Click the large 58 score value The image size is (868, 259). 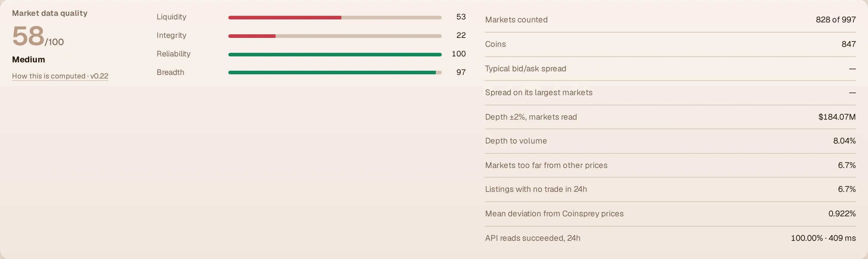point(28,36)
